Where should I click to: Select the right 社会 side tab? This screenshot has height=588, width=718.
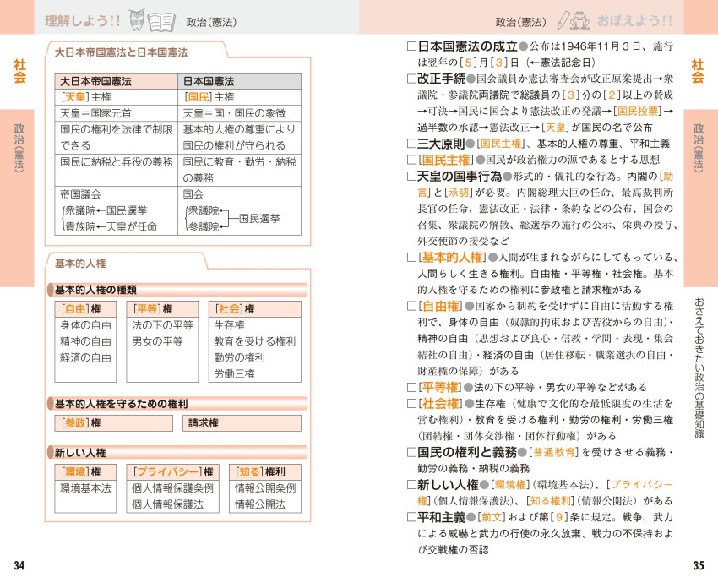coord(698,71)
